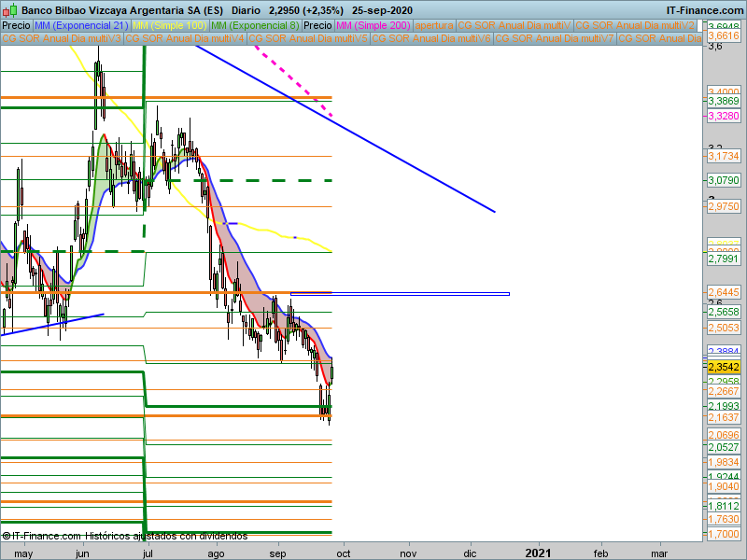Viewport: 747px width, 560px height.
Task: Click the green 2,7991 price label
Action: 724,259
